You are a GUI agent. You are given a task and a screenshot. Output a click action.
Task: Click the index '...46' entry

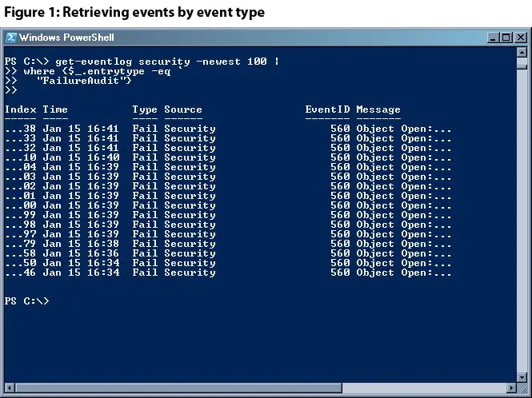[20, 273]
